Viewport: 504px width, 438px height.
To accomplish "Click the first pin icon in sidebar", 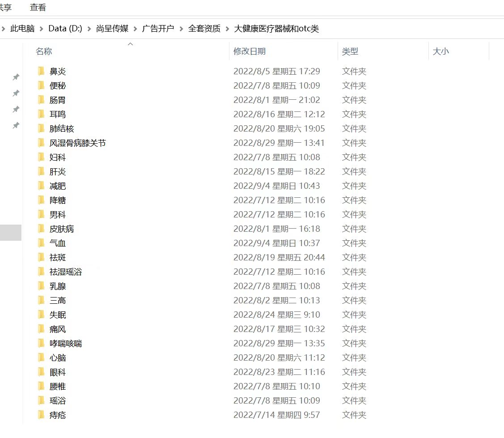I will click(x=16, y=77).
